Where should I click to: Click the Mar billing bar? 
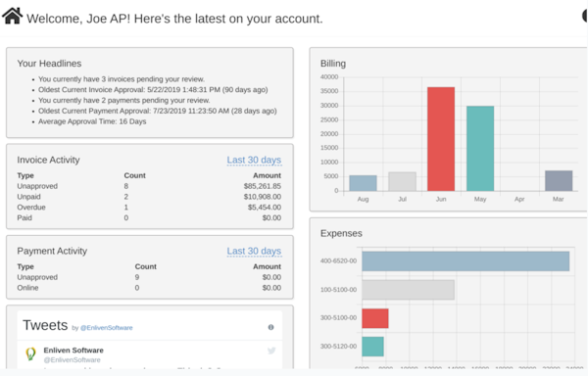pyautogui.click(x=559, y=181)
